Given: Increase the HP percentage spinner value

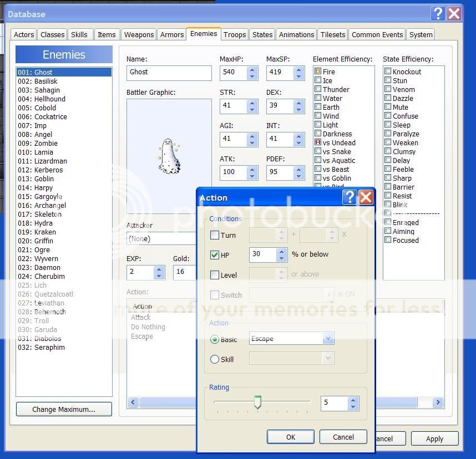Looking at the screenshot, I should point(281,252).
